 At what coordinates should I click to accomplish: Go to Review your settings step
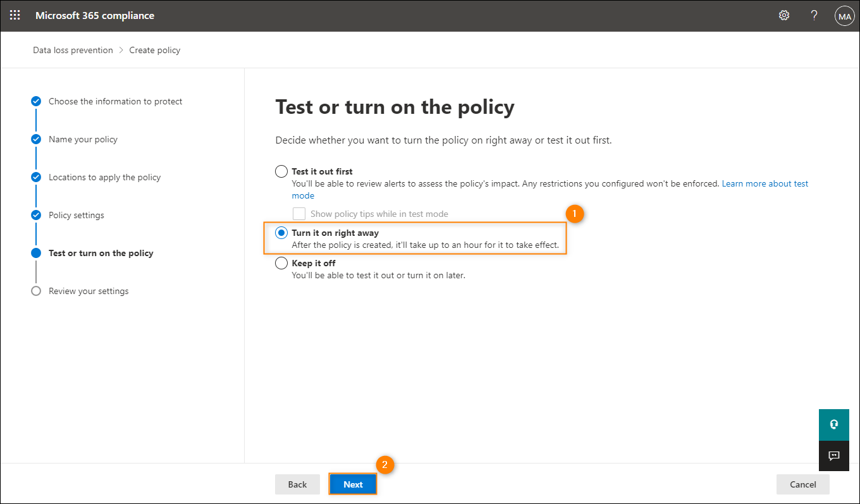pos(89,291)
